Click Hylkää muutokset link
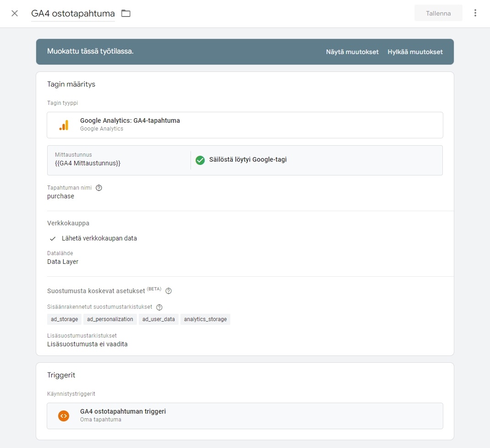 (415, 52)
